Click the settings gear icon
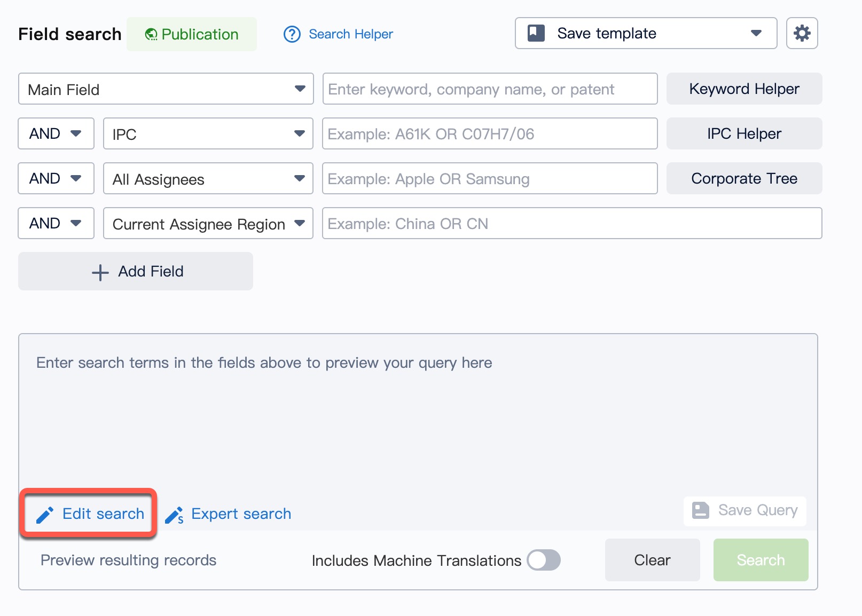This screenshot has width=862, height=616. (x=802, y=34)
